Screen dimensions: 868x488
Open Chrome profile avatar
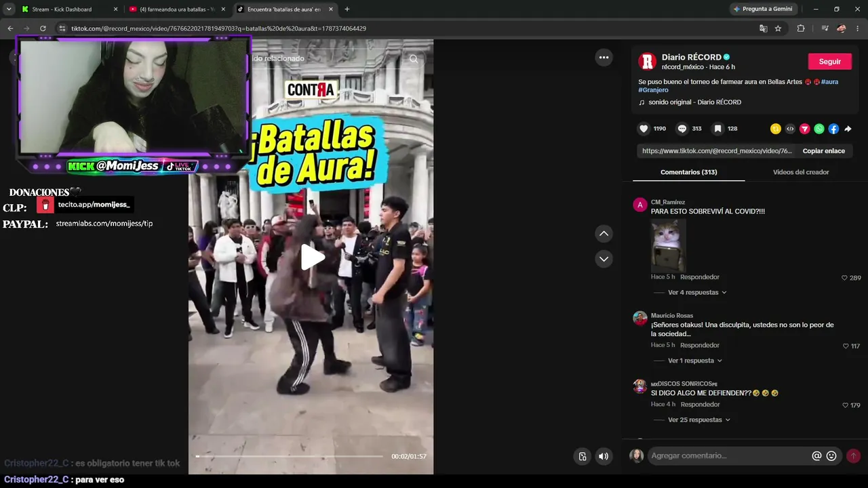[841, 28]
